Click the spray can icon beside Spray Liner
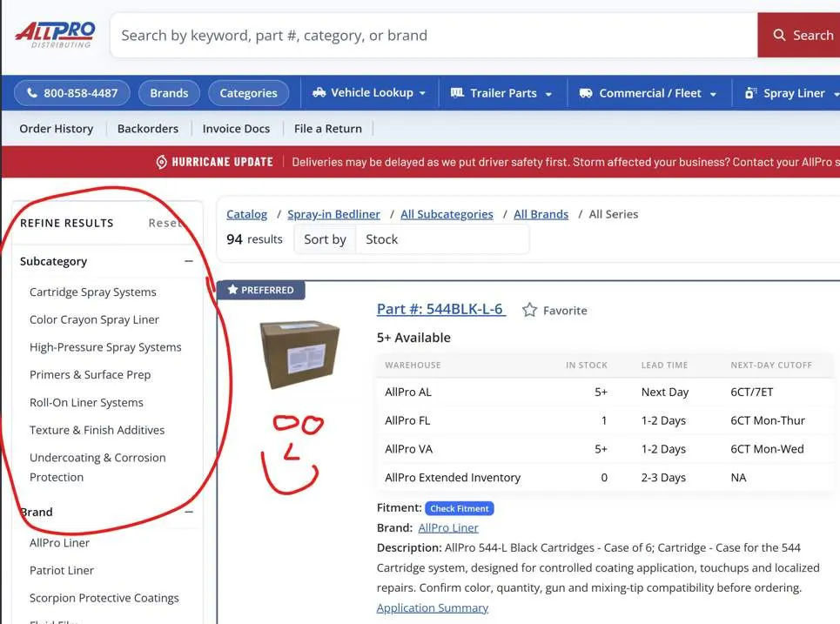Image resolution: width=840 pixels, height=624 pixels. tap(750, 92)
